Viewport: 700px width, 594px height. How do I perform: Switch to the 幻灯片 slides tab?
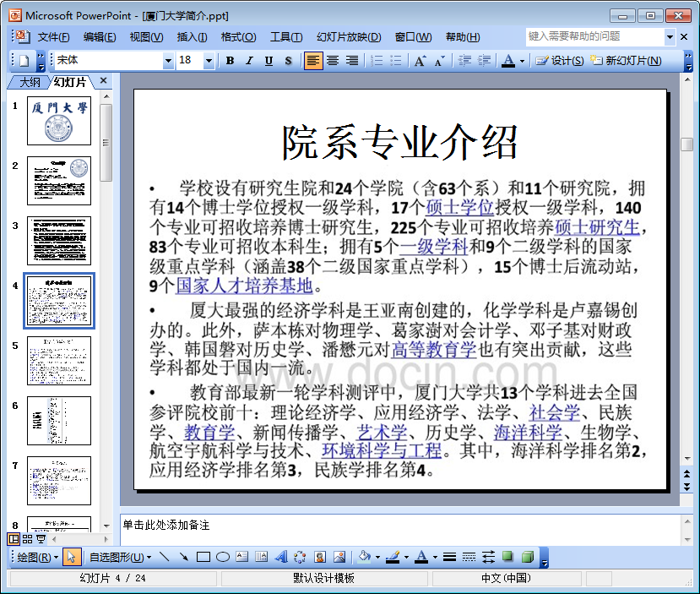70,82
